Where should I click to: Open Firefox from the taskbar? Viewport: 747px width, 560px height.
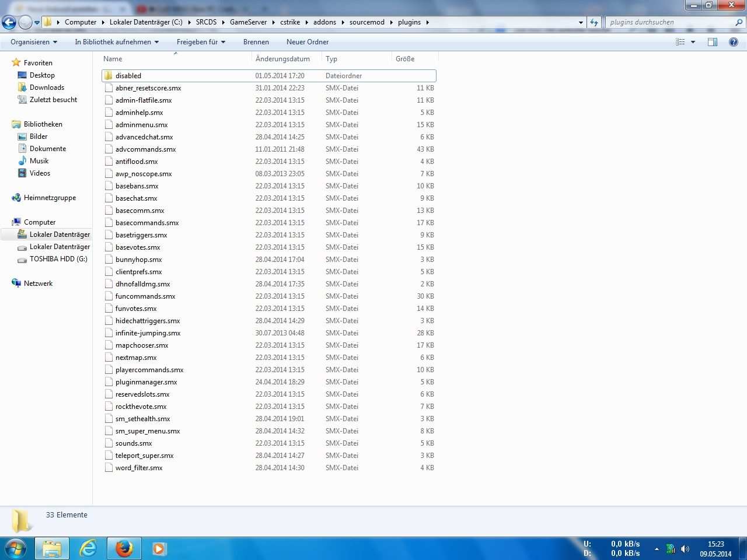(x=124, y=548)
